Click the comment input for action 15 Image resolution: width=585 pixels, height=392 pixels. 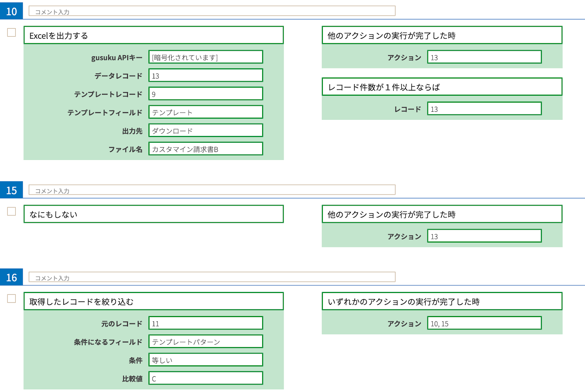tap(212, 190)
